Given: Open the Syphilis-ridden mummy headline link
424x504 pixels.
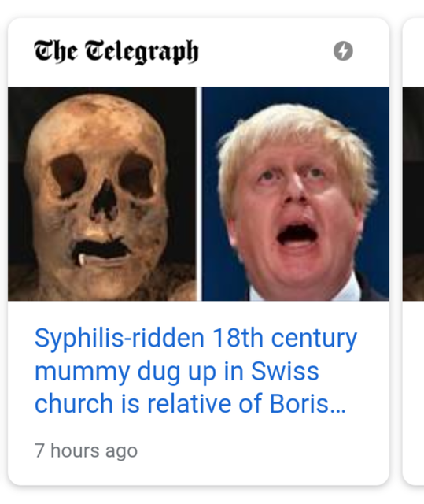Looking at the screenshot, I should coord(195,370).
